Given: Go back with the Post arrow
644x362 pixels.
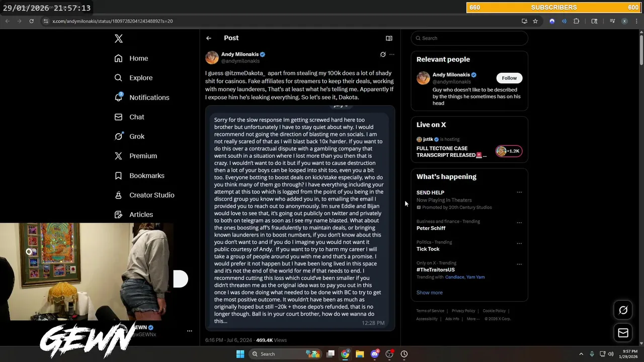Looking at the screenshot, I should click(209, 38).
